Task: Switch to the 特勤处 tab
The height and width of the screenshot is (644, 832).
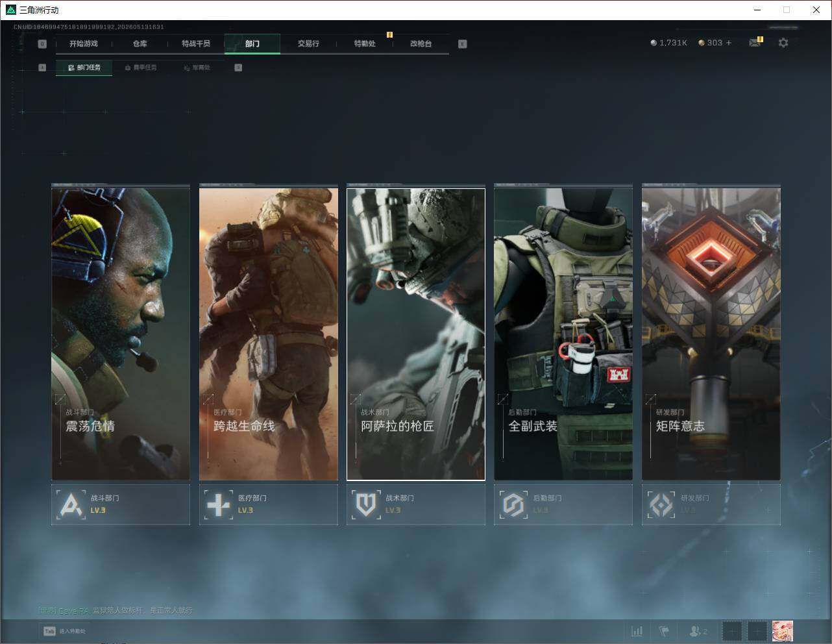Action: 365,43
